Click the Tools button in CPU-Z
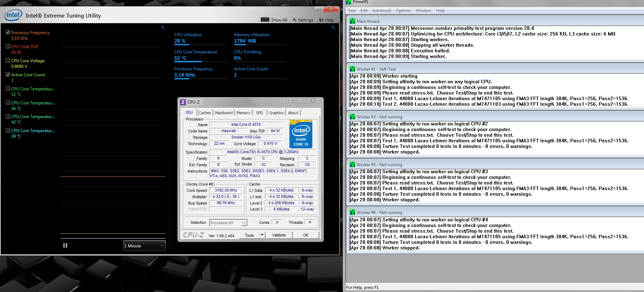This screenshot has height=292, width=644. (x=249, y=235)
